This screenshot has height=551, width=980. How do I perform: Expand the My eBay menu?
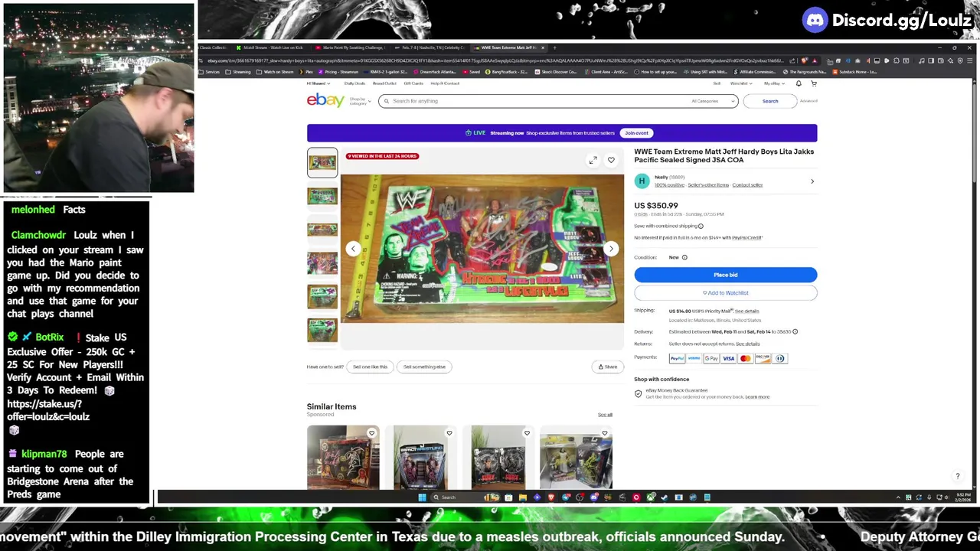[773, 83]
